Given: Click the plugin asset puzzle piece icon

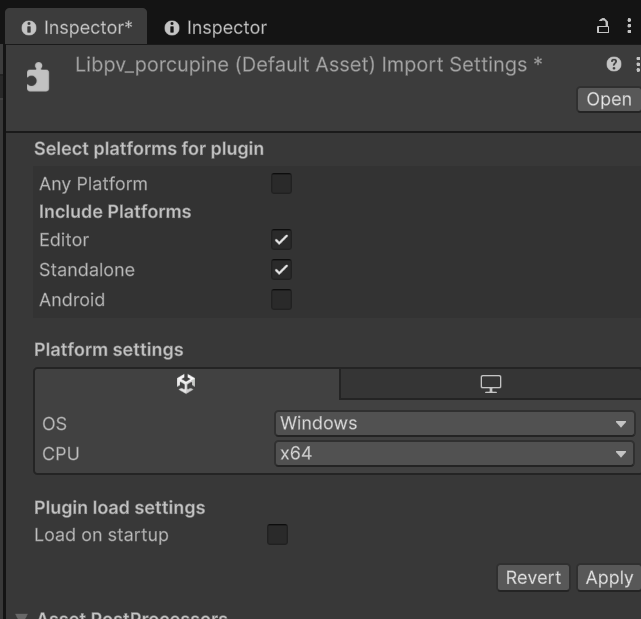Looking at the screenshot, I should coord(38,77).
